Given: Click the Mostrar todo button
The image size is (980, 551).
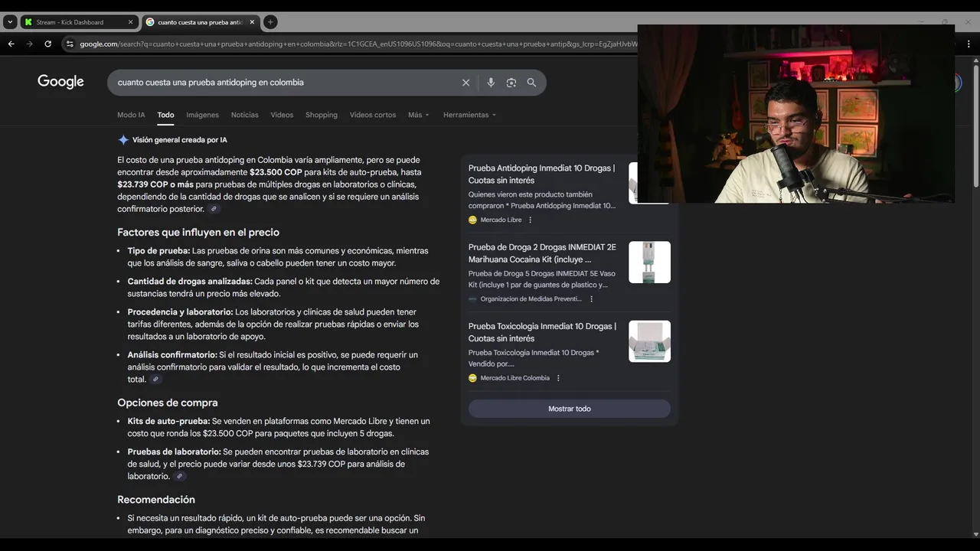Looking at the screenshot, I should 570,409.
